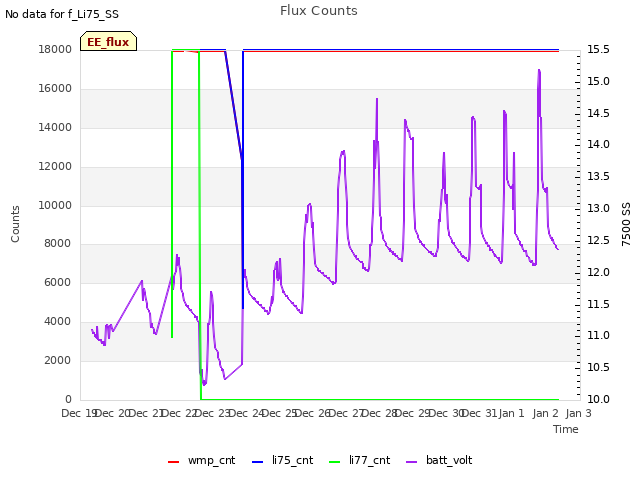Screen dimensions: 640x480
Task: Click the 10000 tick on Counts axis
Action: 55,205
